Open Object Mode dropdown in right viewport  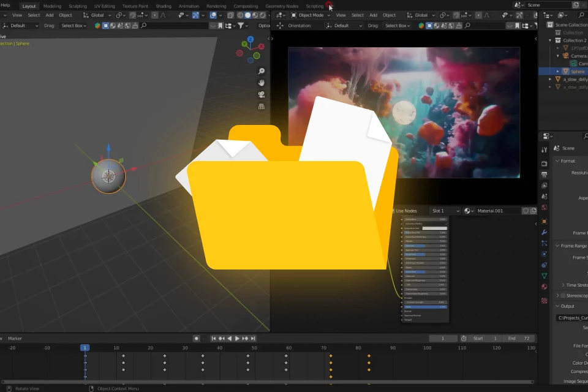click(311, 15)
